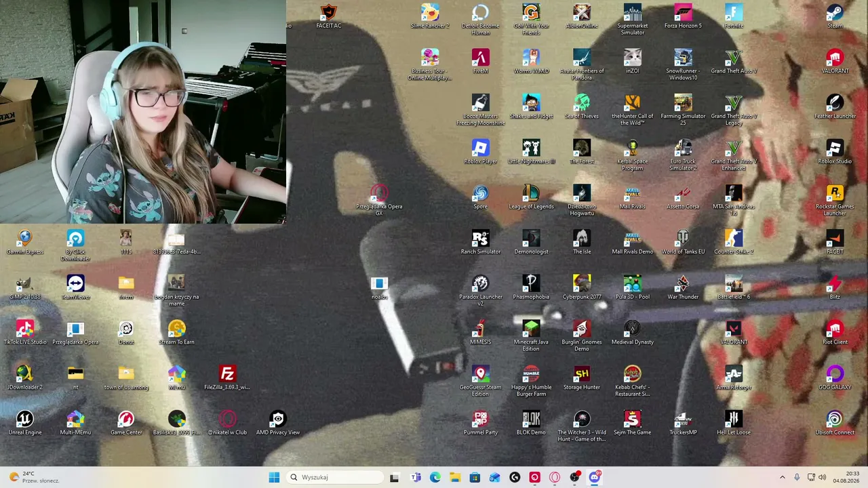Select the Garmin Express icon

(x=24, y=243)
